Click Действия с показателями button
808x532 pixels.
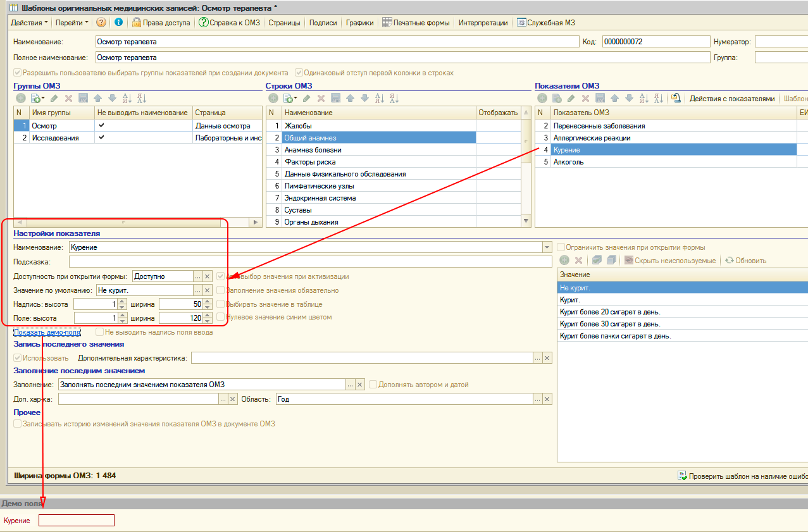(x=731, y=98)
